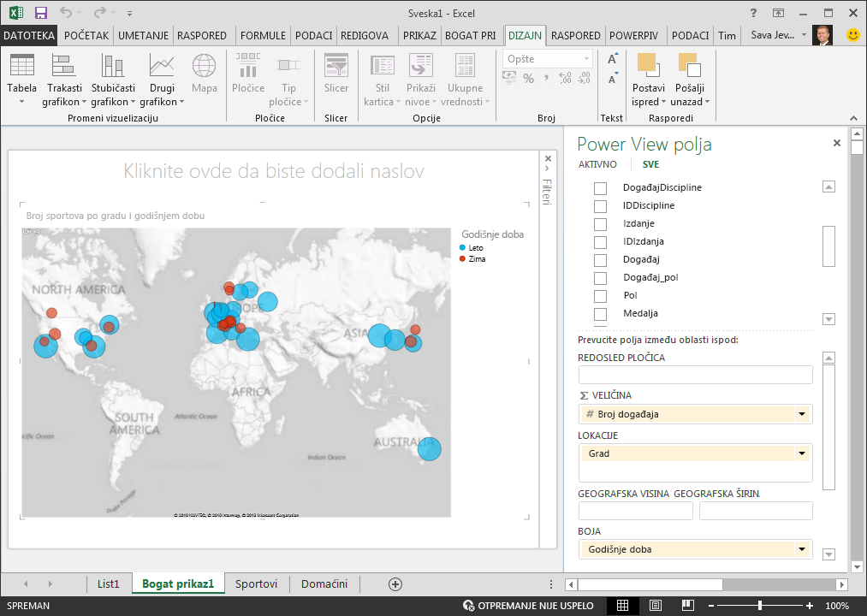Choose Trakasti grafikon chart type
This screenshot has height=616, width=867.
(64, 79)
